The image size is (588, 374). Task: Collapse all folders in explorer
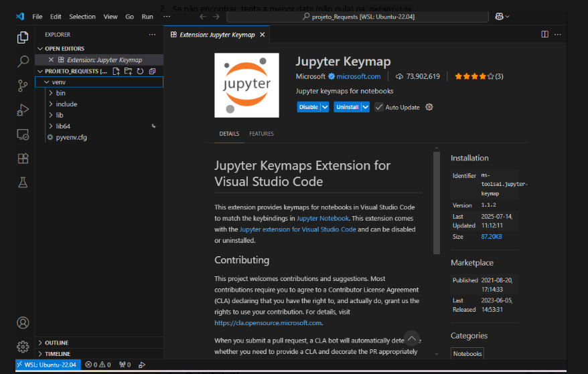pos(152,71)
